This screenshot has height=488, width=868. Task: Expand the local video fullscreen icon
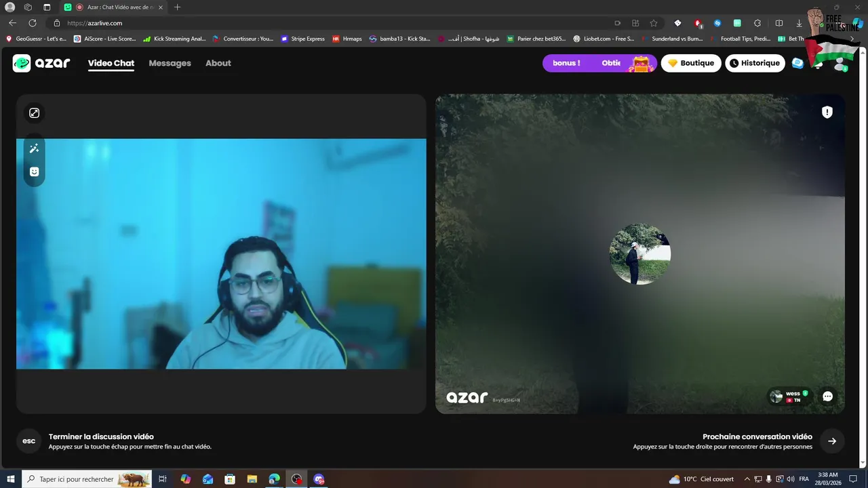(34, 113)
